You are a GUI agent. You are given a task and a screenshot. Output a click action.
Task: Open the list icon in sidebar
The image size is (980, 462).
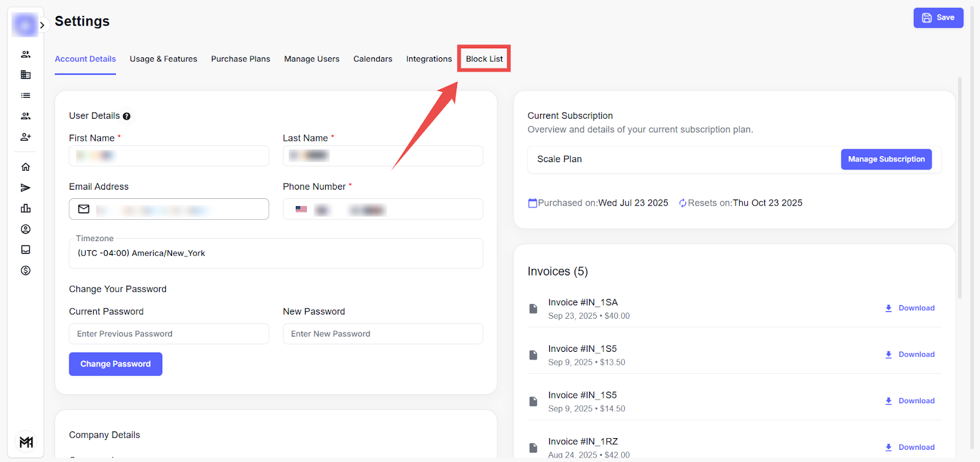[x=26, y=95]
